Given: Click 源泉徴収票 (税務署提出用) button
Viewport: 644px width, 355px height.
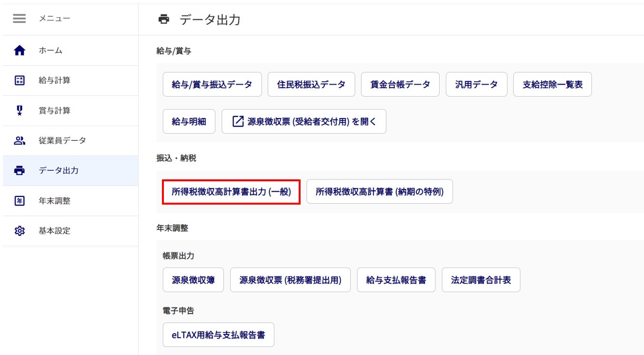Looking at the screenshot, I should click(291, 280).
